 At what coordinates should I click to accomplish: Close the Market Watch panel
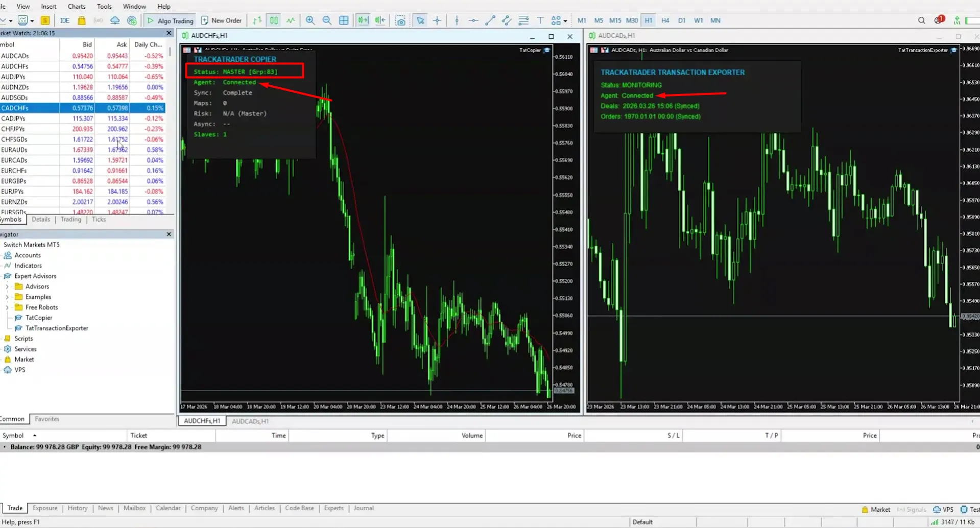tap(169, 33)
